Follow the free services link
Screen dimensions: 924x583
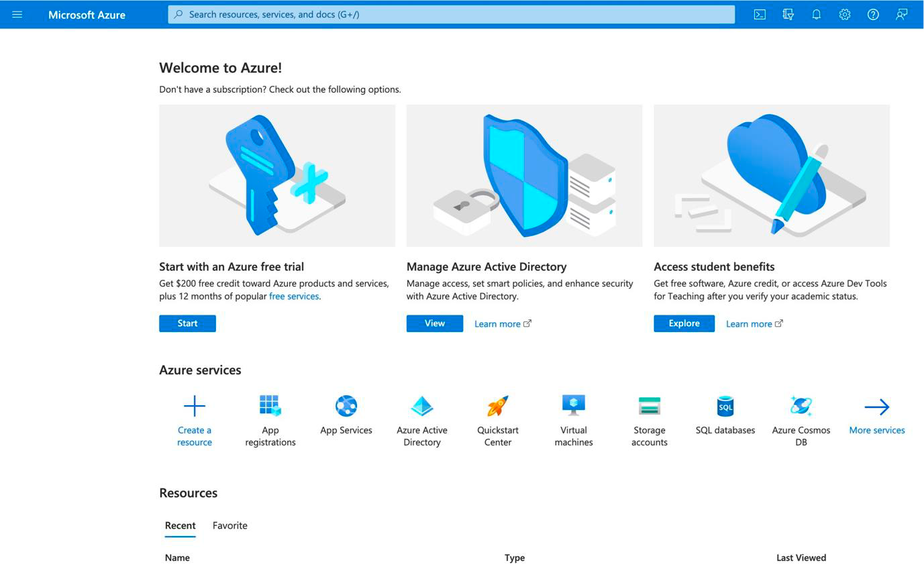(294, 296)
